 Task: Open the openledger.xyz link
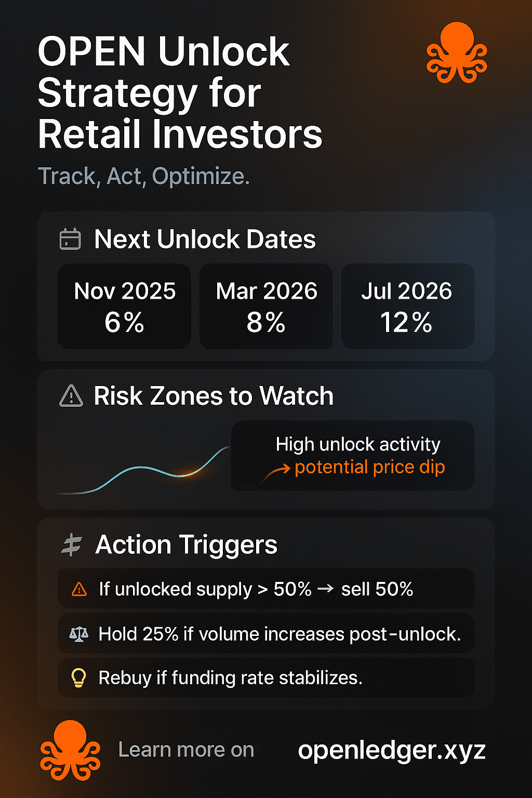[x=392, y=750]
